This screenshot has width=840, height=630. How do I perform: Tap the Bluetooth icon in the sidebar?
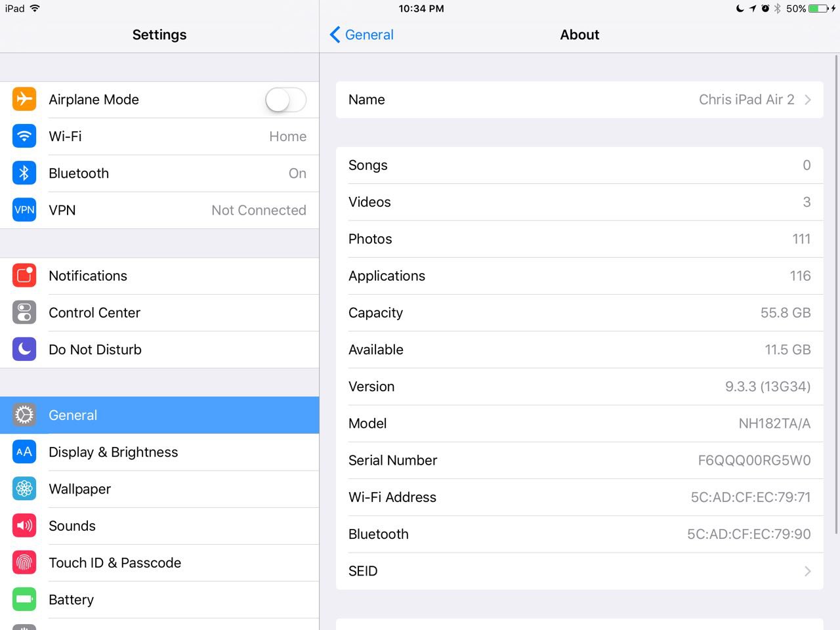click(x=24, y=173)
